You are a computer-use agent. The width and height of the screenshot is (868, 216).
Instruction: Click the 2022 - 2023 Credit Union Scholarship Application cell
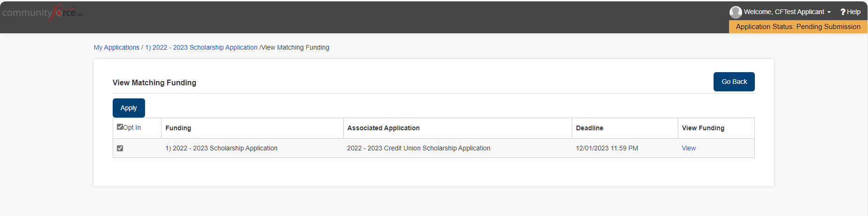click(x=419, y=148)
